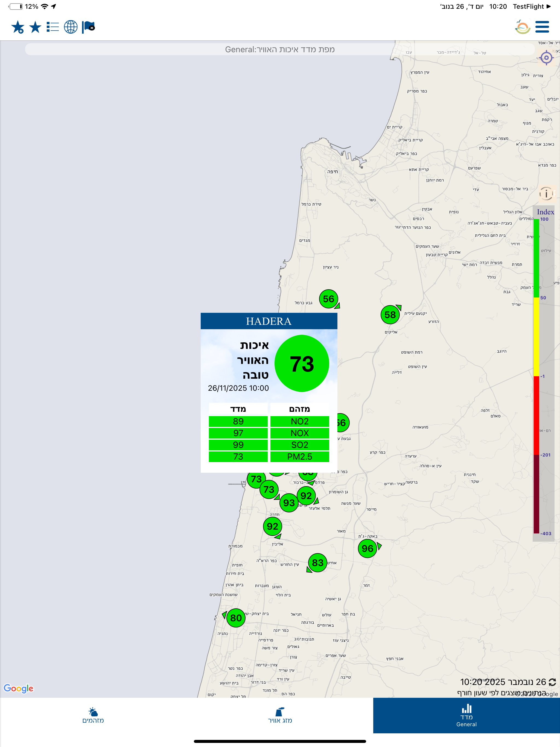Tap the add-to-favorites star with plus icon
Viewport: 560px width, 747px height.
pos(17,27)
